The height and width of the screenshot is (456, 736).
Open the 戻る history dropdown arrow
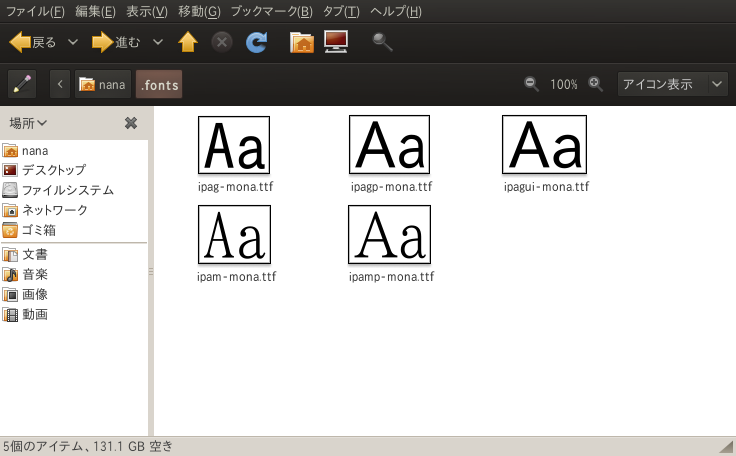pyautogui.click(x=72, y=42)
